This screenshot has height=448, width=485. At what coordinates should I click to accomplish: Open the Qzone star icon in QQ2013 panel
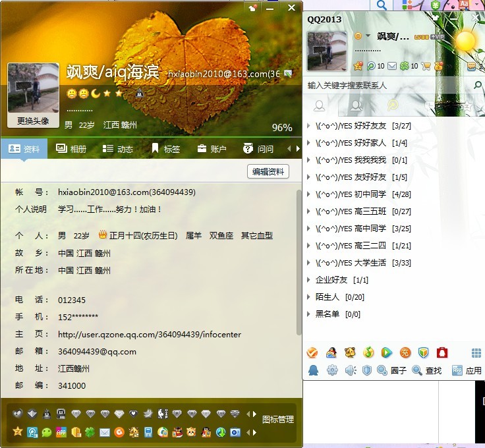[358, 65]
